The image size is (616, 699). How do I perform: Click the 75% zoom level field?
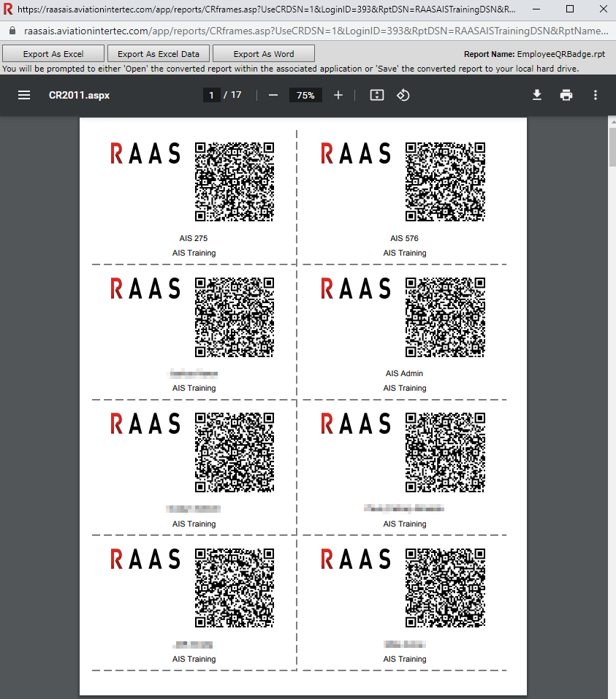[x=305, y=95]
